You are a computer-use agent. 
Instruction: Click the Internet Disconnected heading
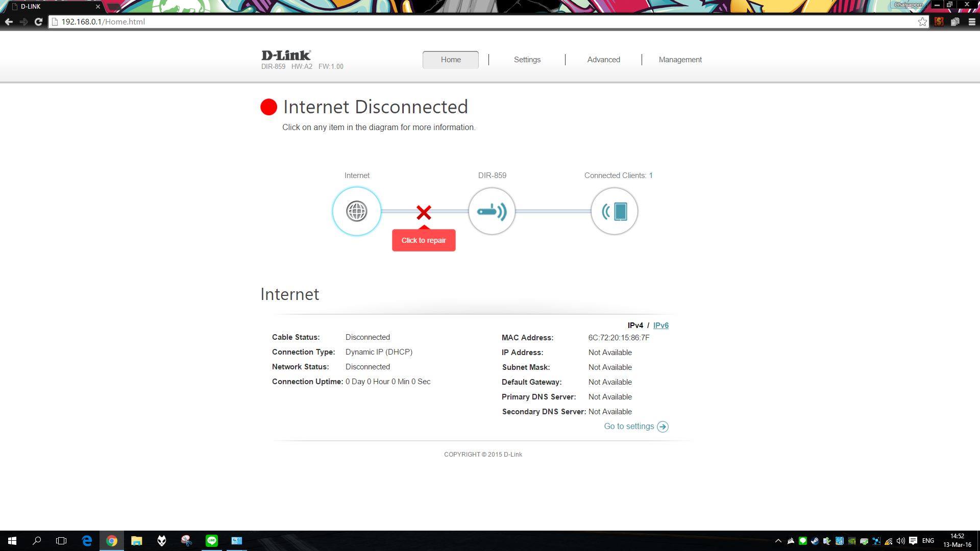click(x=376, y=107)
